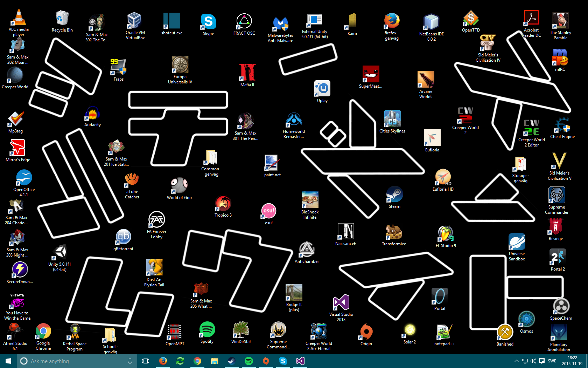Image resolution: width=588 pixels, height=368 pixels.
Task: Open Task View from the taskbar
Action: click(x=146, y=361)
